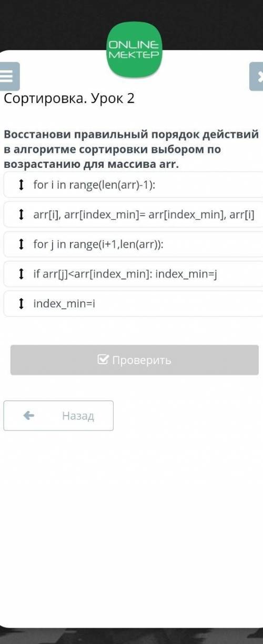263x644 pixels.
Task: Click sort handle on 'for j in range' row
Action: click(x=21, y=244)
